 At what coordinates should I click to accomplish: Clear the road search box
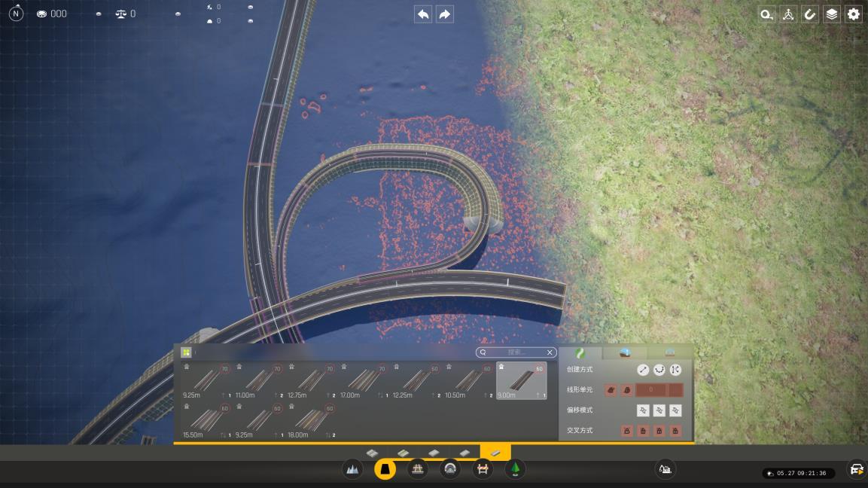point(550,352)
